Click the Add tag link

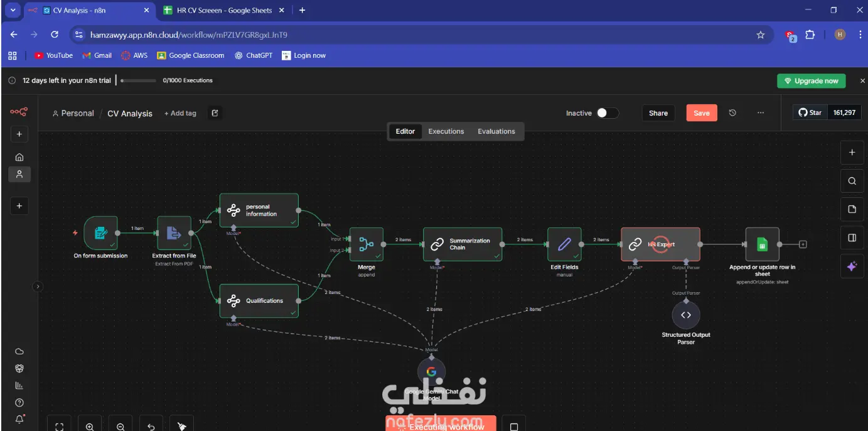[x=180, y=113]
